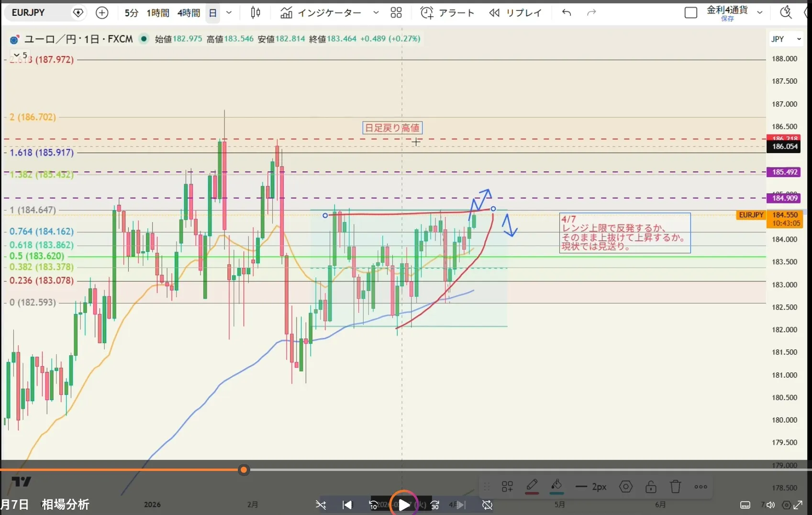The height and width of the screenshot is (515, 812).
Task: Add a symbol with the plus circle icon
Action: click(x=102, y=13)
